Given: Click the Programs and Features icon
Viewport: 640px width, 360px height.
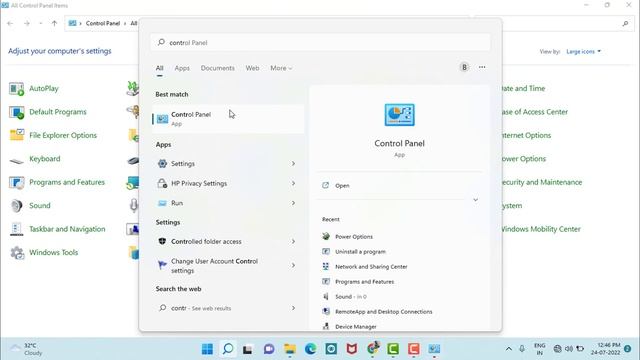Looking at the screenshot, I should point(17,182).
